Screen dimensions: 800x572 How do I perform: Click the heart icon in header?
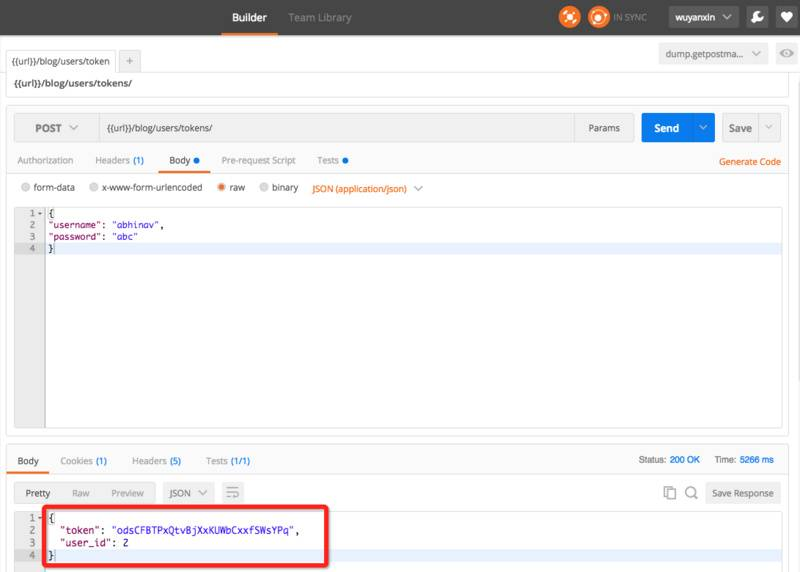[x=787, y=17]
